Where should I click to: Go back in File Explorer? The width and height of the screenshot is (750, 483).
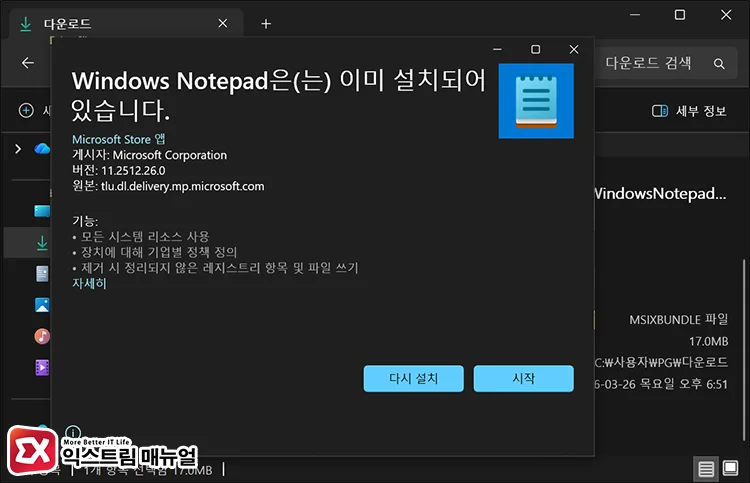(x=28, y=63)
